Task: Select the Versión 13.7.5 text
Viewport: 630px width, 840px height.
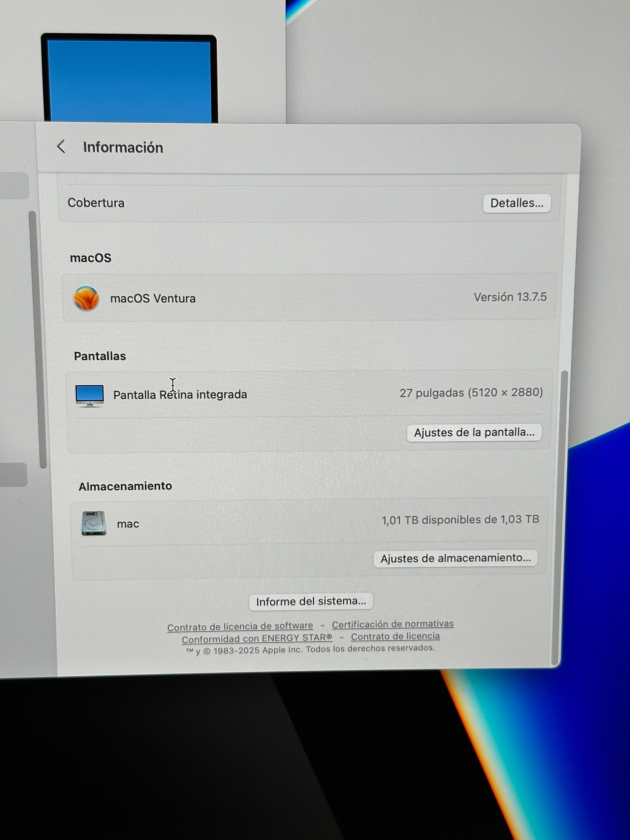Action: pyautogui.click(x=510, y=297)
